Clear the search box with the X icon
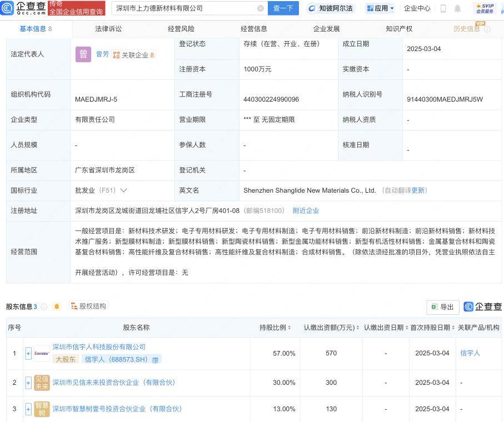The width and height of the screenshot is (504, 422). [x=261, y=8]
